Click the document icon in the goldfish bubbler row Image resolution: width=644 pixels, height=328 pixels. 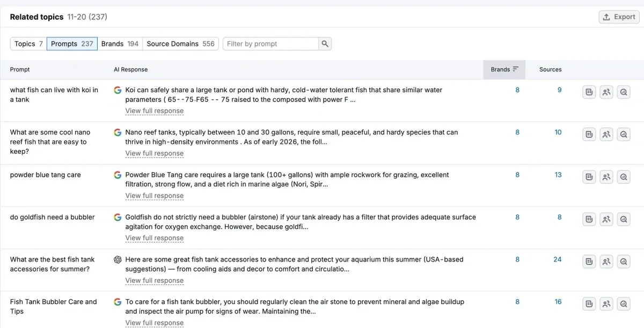(589, 219)
